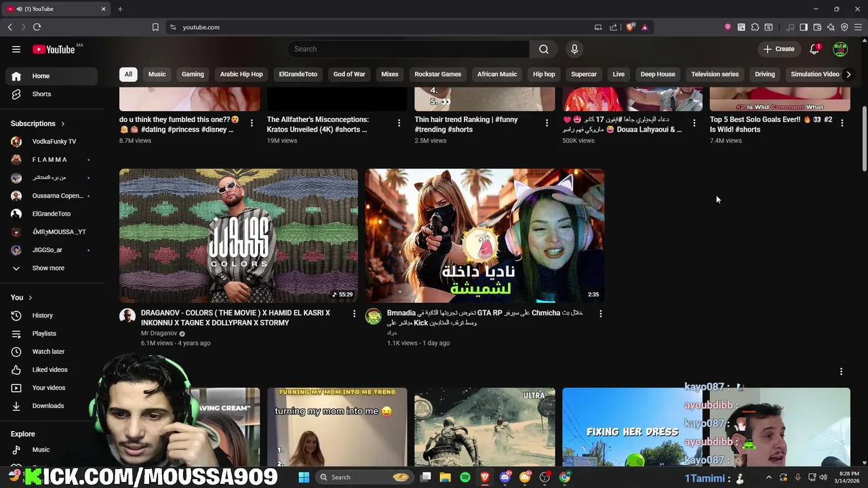Toggle the browser sidebar panel icon
The image size is (868, 488).
click(x=804, y=27)
